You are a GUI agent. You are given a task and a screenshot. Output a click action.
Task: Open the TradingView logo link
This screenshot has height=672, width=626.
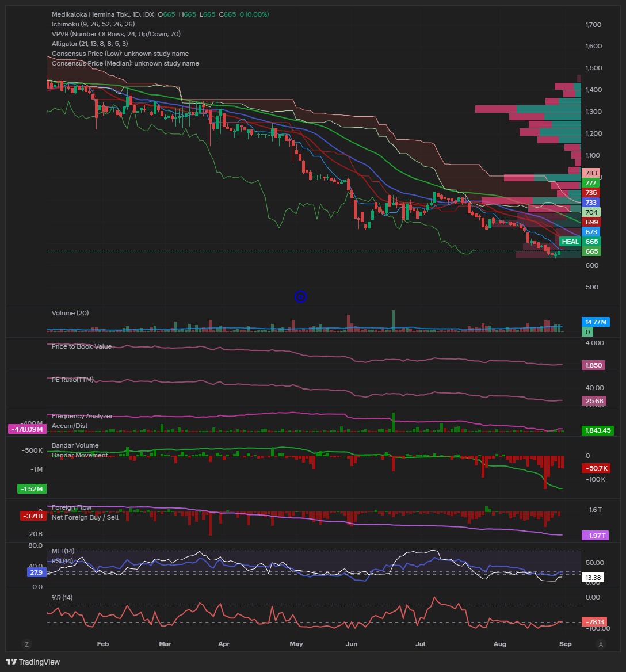pos(33,662)
